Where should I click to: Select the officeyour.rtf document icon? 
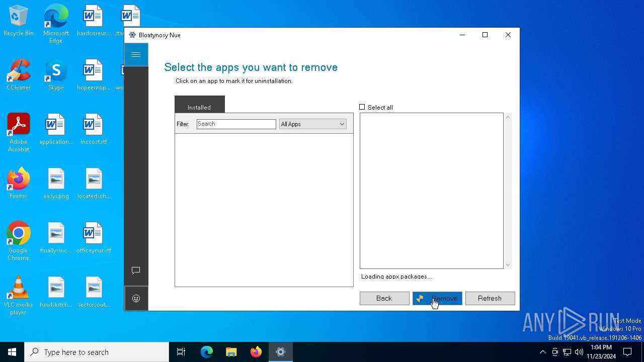pyautogui.click(x=94, y=238)
